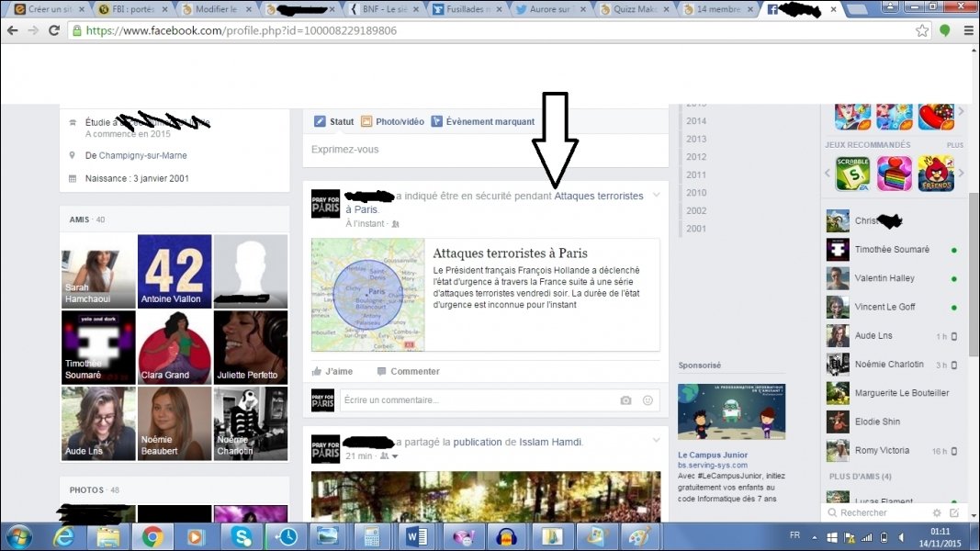Screen dimensions: 980x551
Task: Open emoji picker in comment box
Action: (x=648, y=400)
